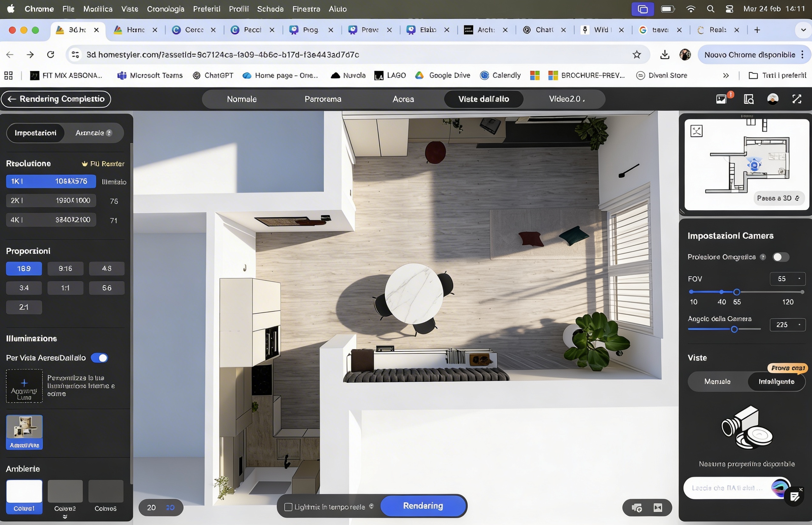Click the blue Rendering button
Image resolution: width=812 pixels, height=525 pixels.
[x=423, y=506]
